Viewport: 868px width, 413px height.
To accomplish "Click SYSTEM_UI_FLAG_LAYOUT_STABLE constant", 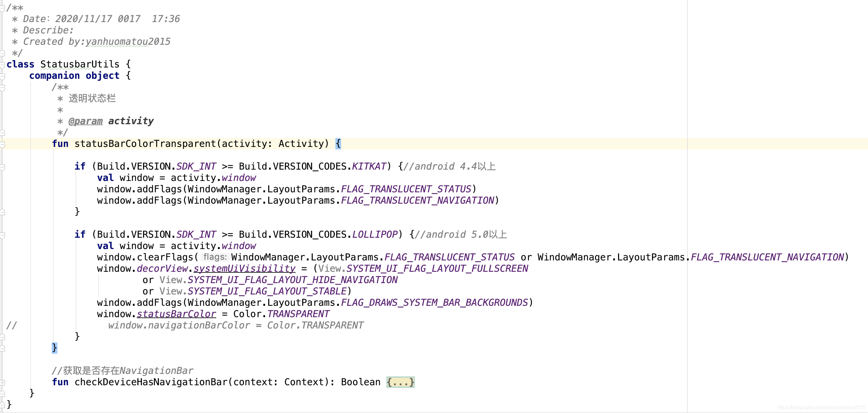I will tap(267, 291).
